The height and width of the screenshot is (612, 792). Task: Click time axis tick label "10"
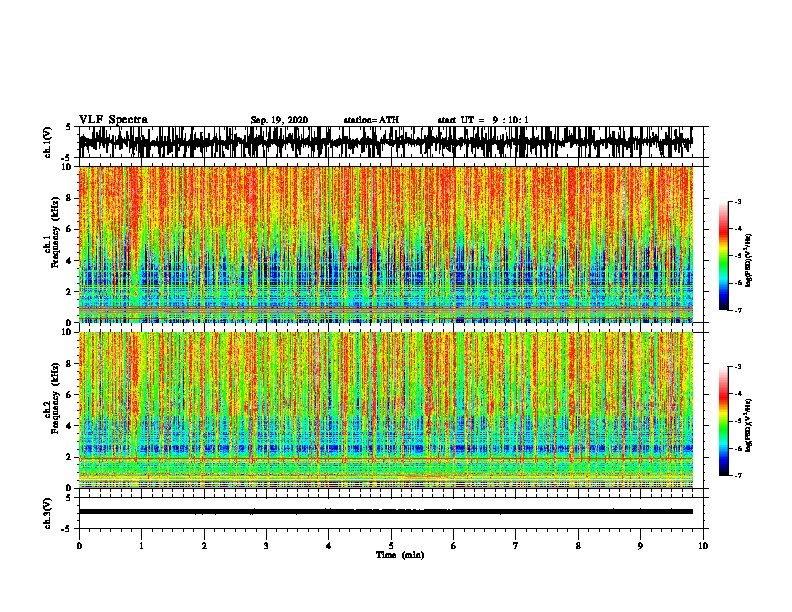[703, 546]
